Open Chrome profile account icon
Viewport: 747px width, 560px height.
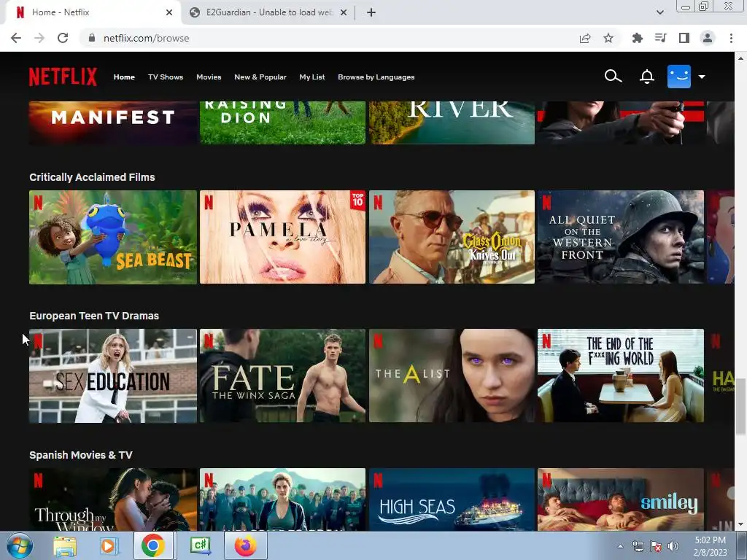(708, 38)
